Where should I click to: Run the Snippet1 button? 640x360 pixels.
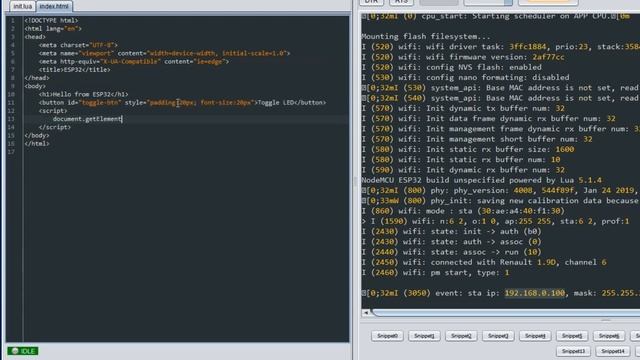tap(424, 336)
